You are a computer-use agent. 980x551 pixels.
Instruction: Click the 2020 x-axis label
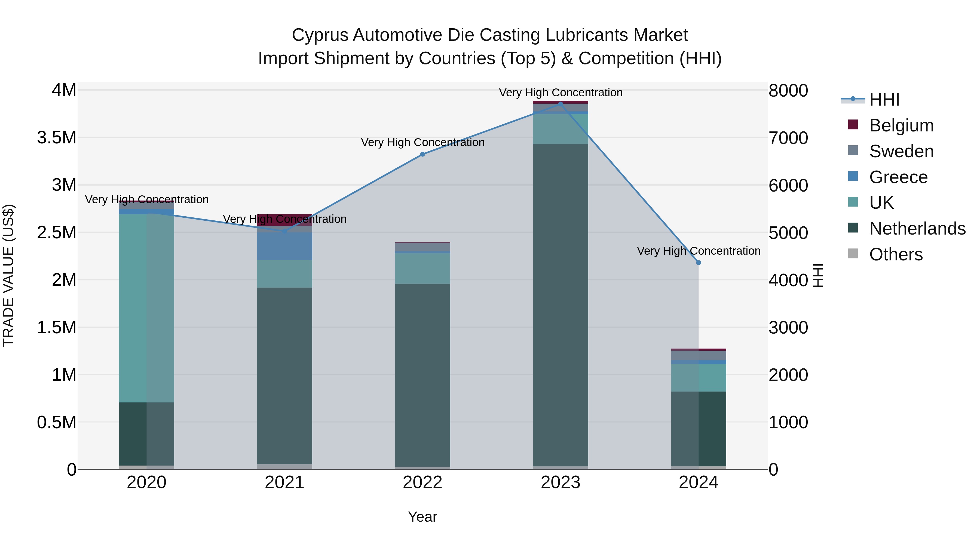[146, 482]
